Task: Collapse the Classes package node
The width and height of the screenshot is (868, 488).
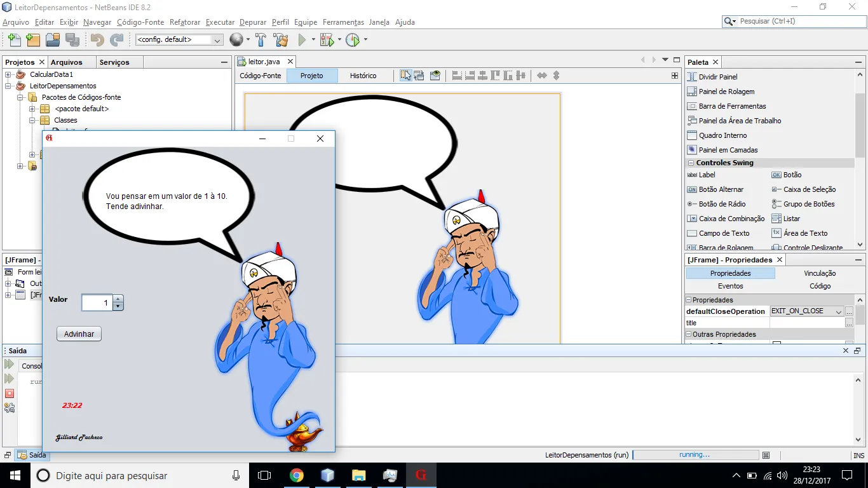Action: (x=32, y=120)
